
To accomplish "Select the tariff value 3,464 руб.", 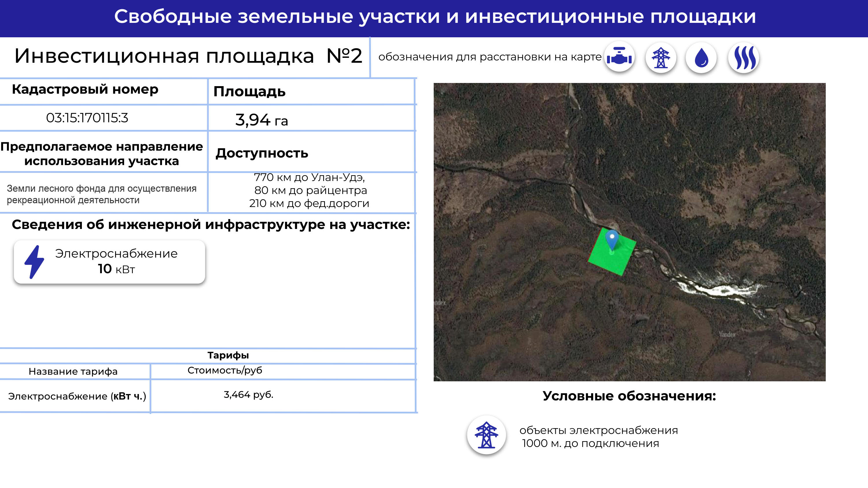I will point(248,395).
